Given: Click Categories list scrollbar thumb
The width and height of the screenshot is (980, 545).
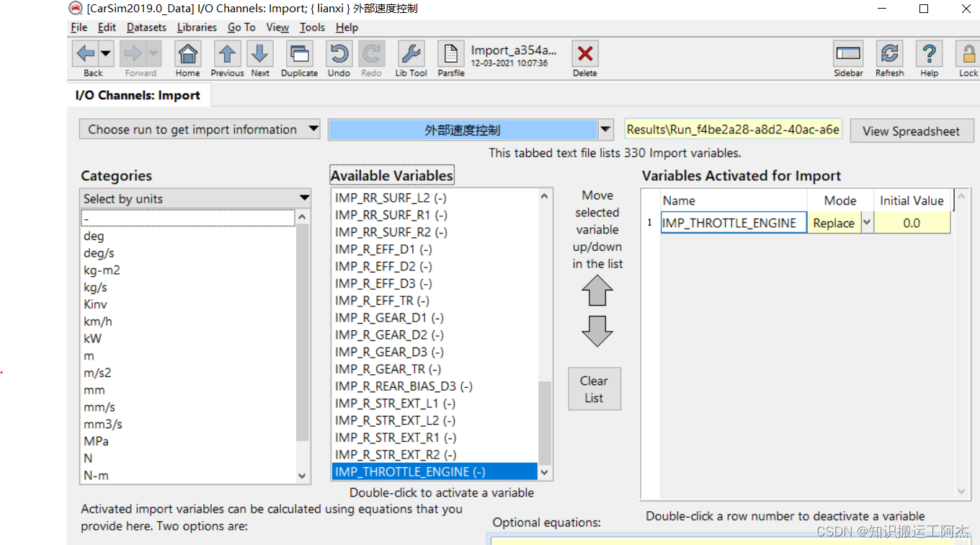Looking at the screenshot, I should (x=303, y=332).
